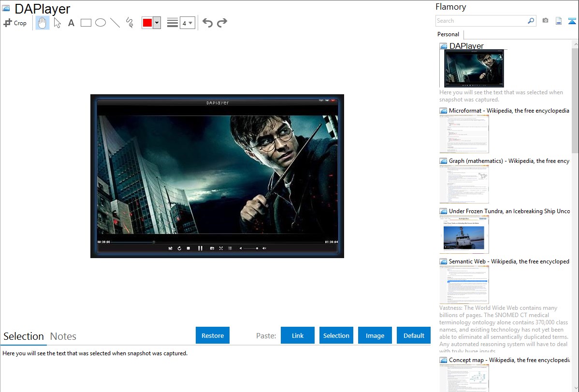Image resolution: width=579 pixels, height=392 pixels.
Task: Click the Paste Link button
Action: click(298, 335)
